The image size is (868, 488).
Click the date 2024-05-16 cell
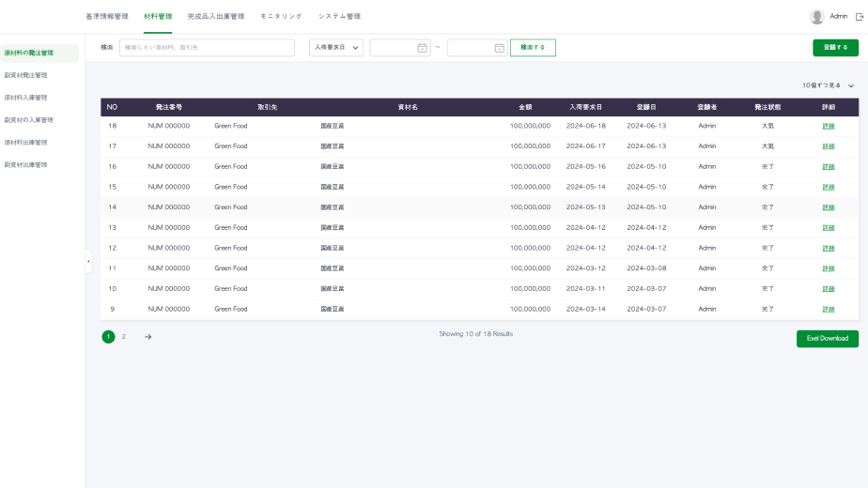tap(585, 166)
